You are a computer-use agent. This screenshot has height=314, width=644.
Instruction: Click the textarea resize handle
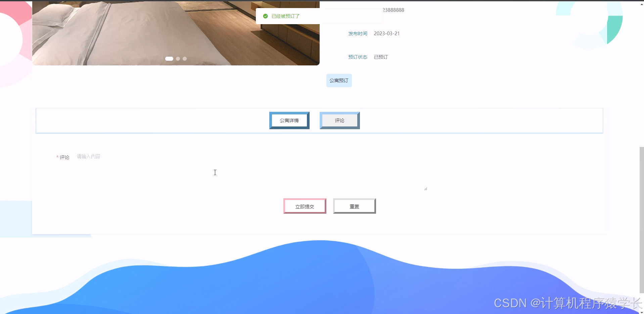(425, 188)
